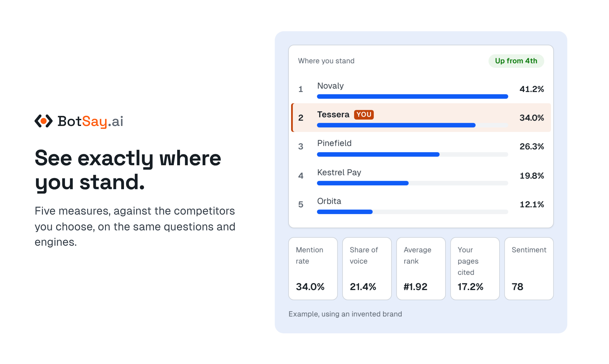Select the Novaly row in rankings
Screen dimensions: 609x364
[421, 89]
